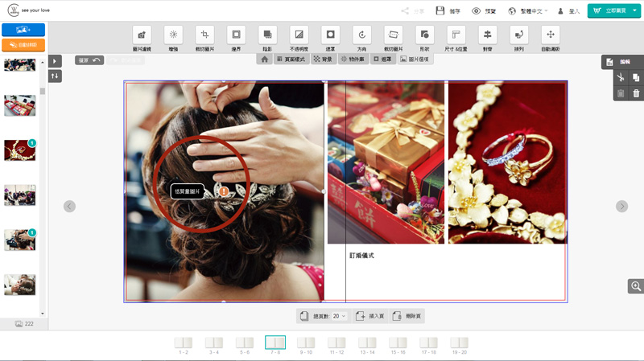
Task: Select pages 9 - 10 thumbnail
Action: pos(306,345)
